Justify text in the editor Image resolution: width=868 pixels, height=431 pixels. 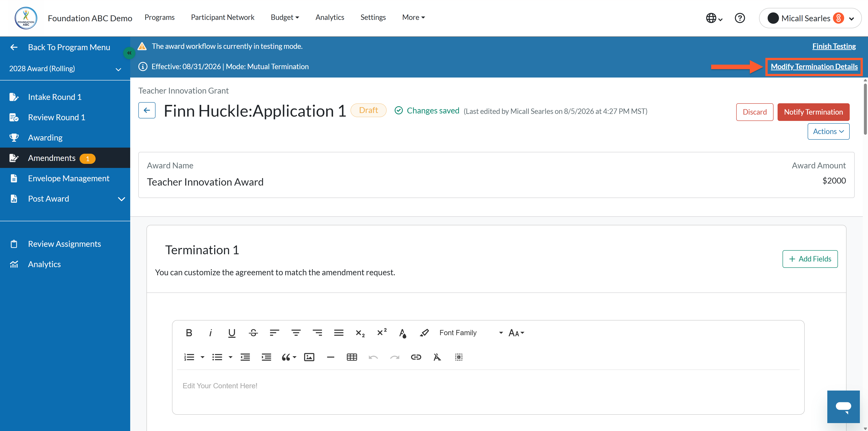click(339, 333)
